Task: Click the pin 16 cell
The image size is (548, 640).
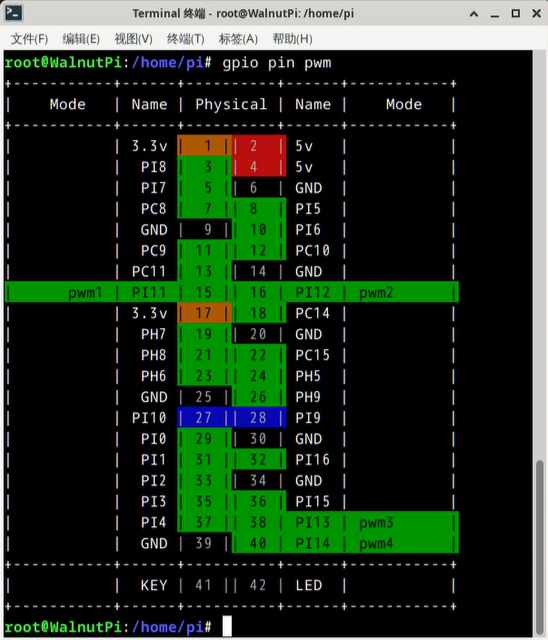Action: pyautogui.click(x=259, y=292)
